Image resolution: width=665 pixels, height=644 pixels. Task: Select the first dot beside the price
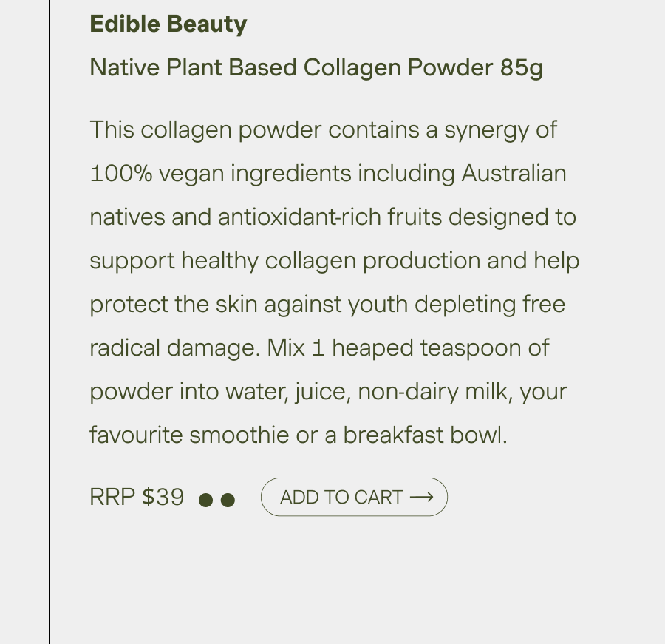205,500
